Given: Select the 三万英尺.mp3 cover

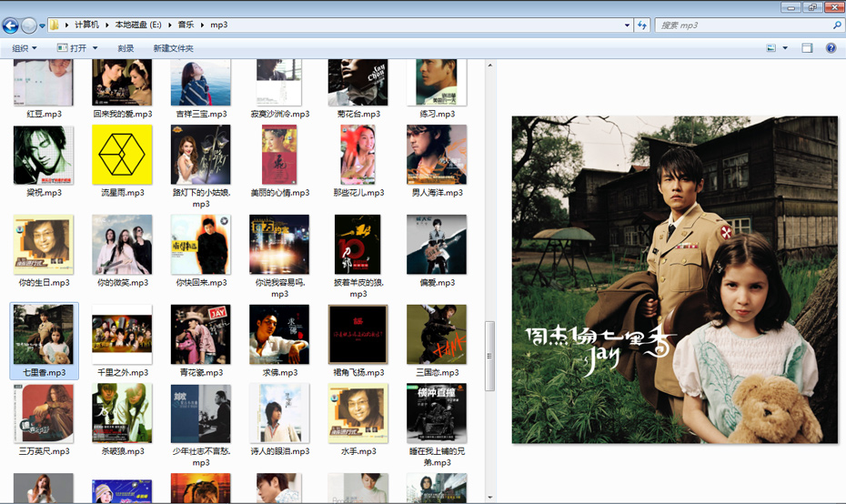Looking at the screenshot, I should tap(43, 413).
